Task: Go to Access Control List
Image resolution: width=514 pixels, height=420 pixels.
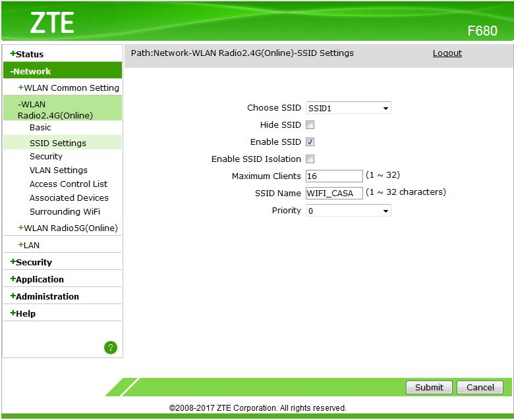Action: point(68,184)
